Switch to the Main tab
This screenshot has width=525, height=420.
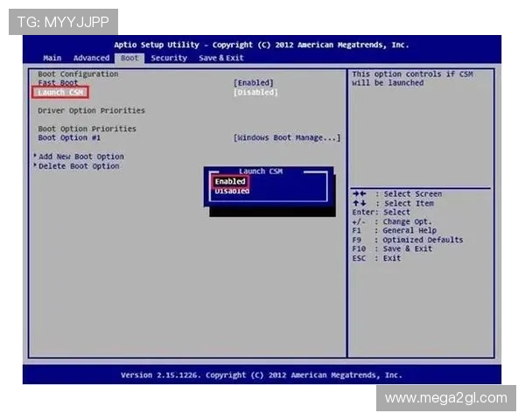pos(52,58)
